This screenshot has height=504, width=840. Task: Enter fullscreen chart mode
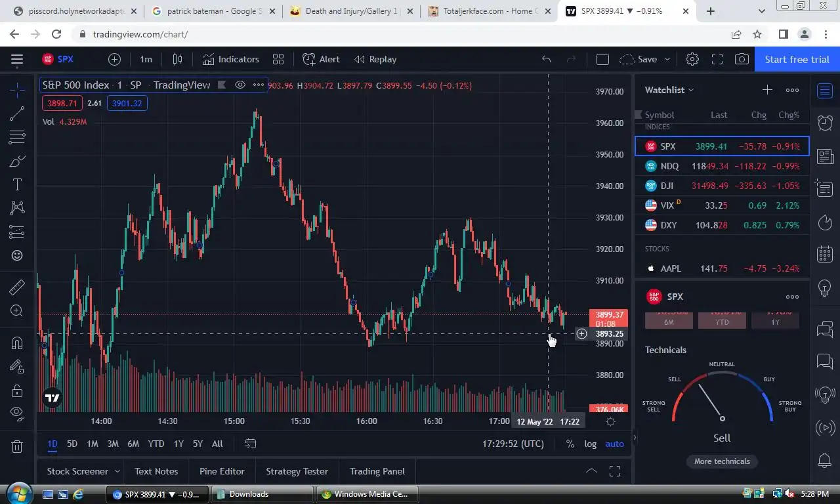click(x=717, y=59)
